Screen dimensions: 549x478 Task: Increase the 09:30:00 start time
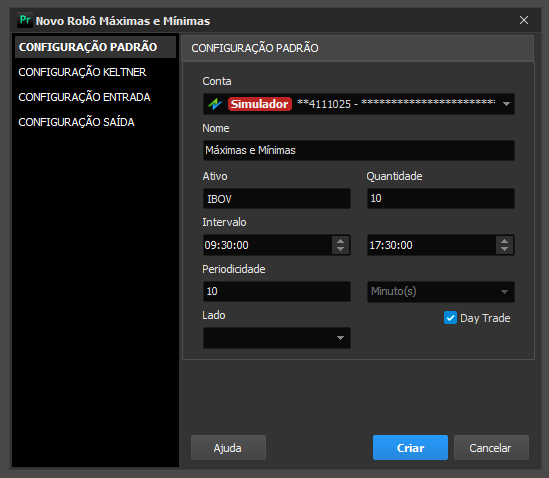pos(340,241)
